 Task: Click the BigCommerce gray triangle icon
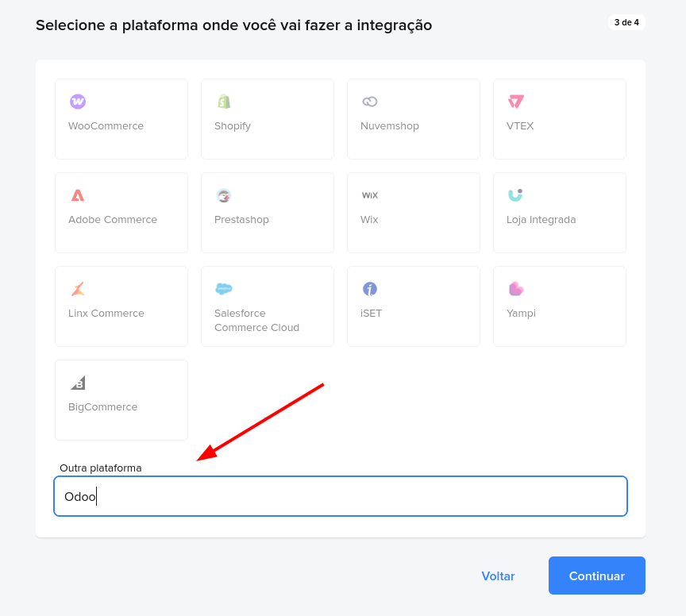click(79, 383)
